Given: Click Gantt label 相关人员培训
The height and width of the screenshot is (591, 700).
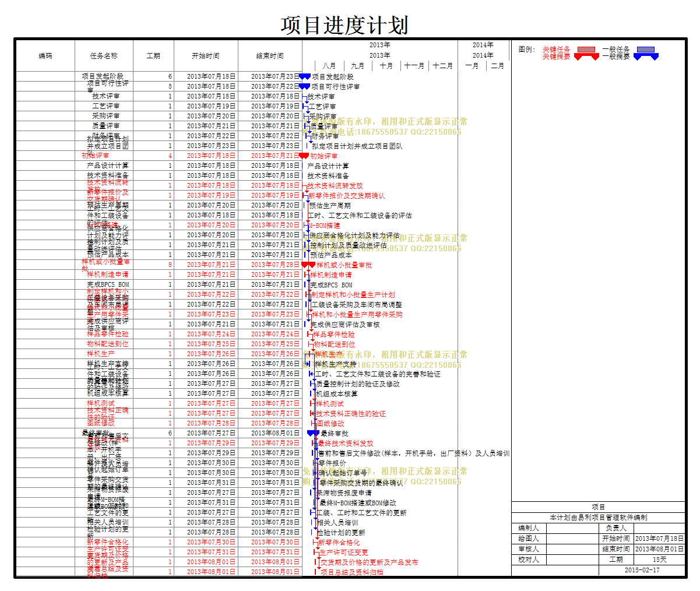Looking at the screenshot, I should click(x=337, y=523).
